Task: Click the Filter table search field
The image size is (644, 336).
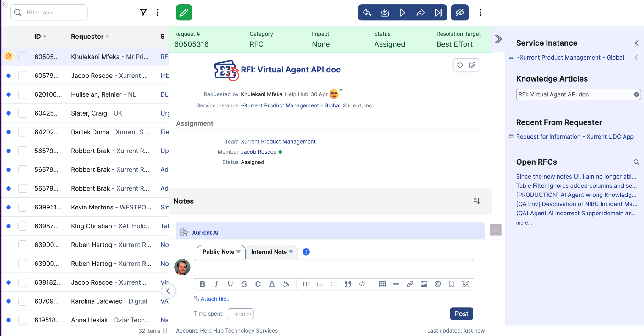Action: pos(49,13)
